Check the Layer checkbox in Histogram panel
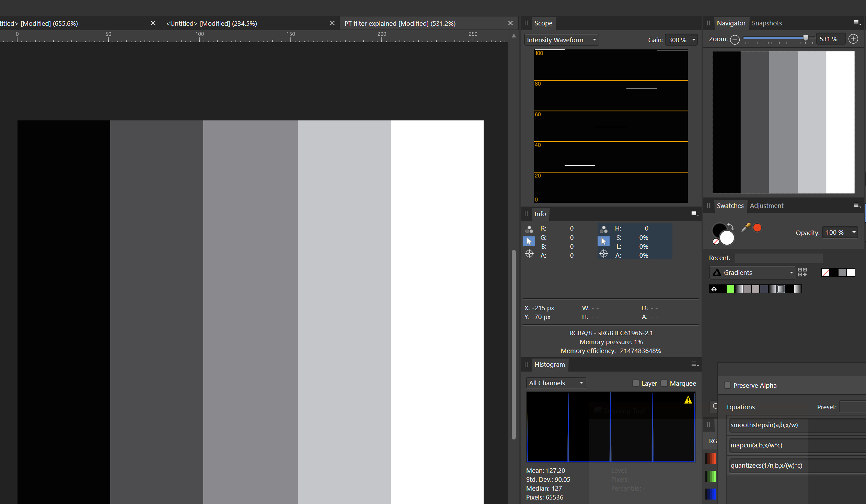Image resolution: width=866 pixels, height=504 pixels. point(635,383)
